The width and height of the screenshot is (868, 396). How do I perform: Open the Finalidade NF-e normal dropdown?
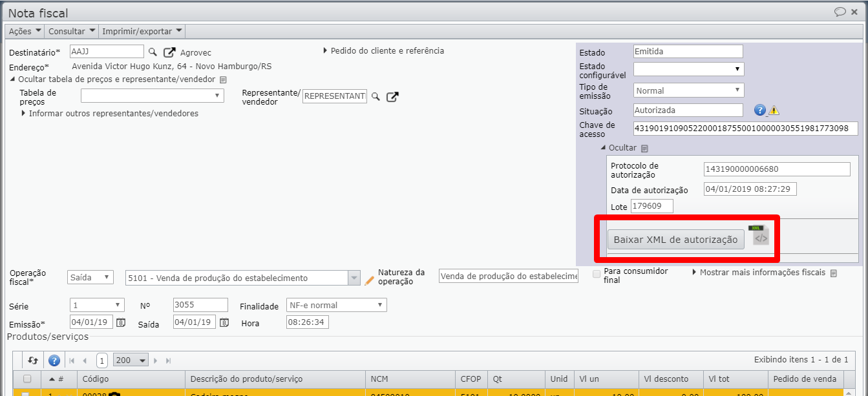point(337,305)
